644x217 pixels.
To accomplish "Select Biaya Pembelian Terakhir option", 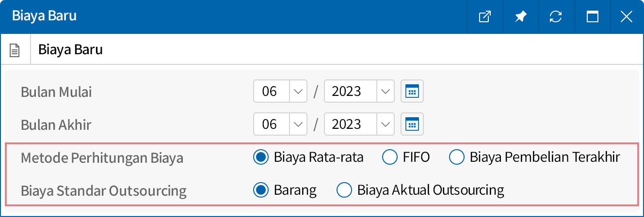I will (x=457, y=157).
